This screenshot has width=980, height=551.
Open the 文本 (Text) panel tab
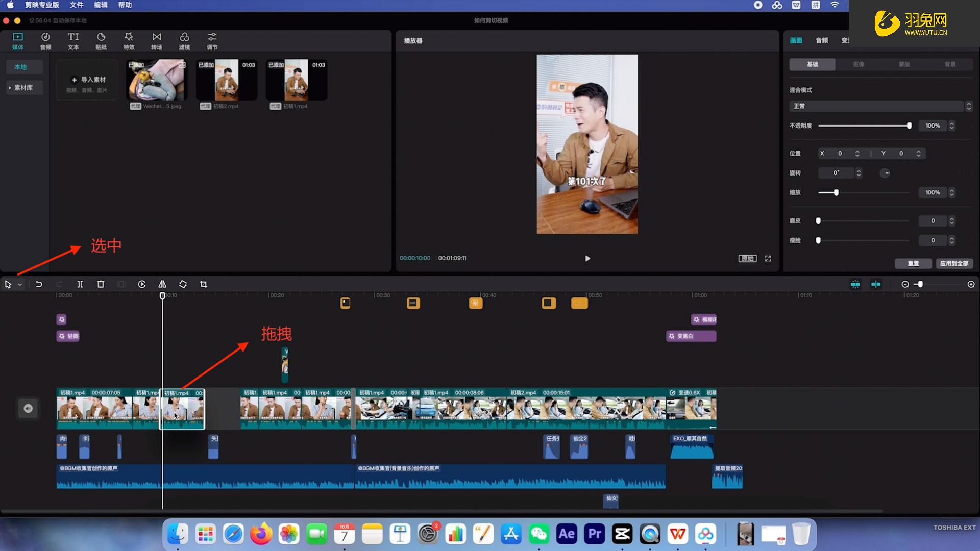[73, 41]
